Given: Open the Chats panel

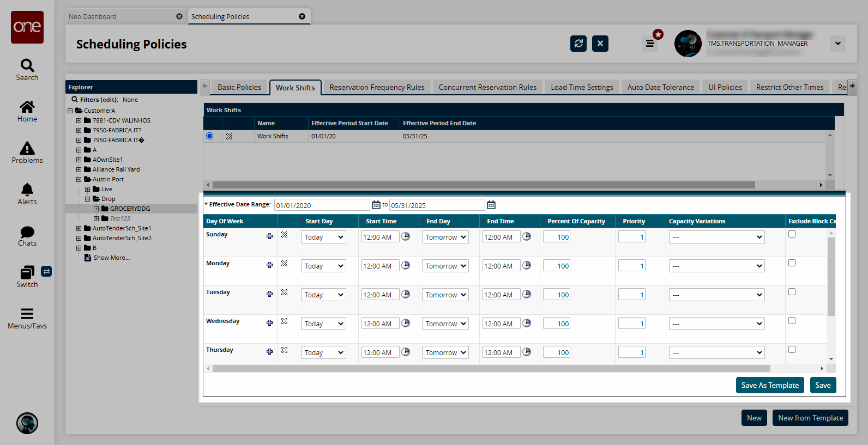Looking at the screenshot, I should click(27, 236).
